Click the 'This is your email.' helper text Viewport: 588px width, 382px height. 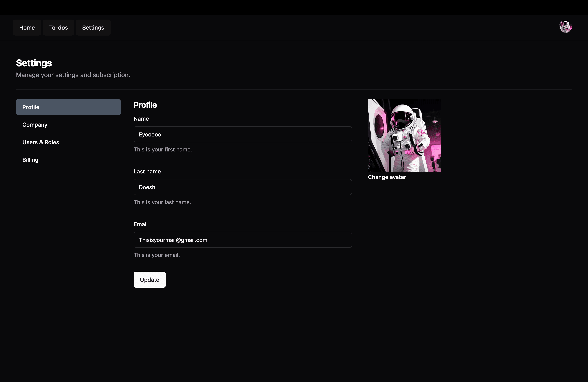coord(157,255)
